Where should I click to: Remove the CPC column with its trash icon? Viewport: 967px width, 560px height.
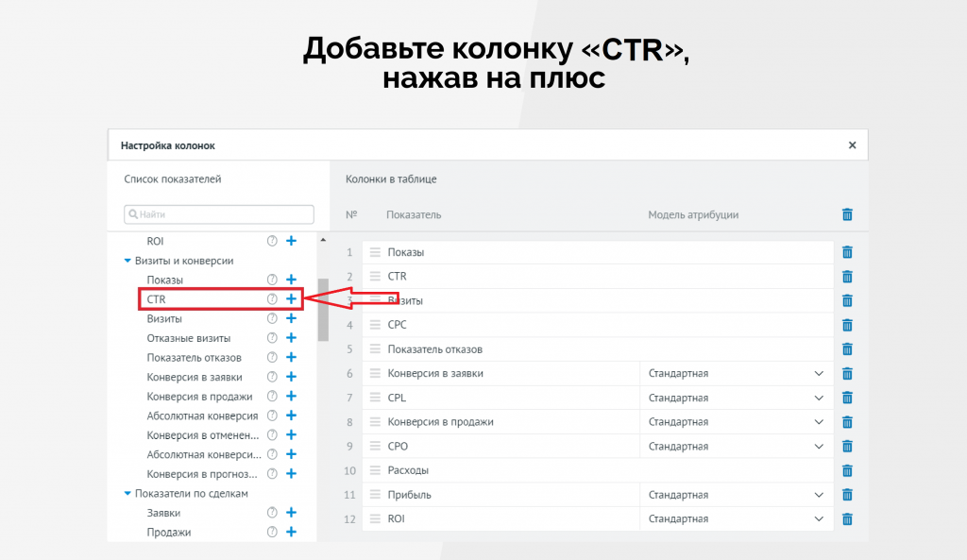click(847, 324)
